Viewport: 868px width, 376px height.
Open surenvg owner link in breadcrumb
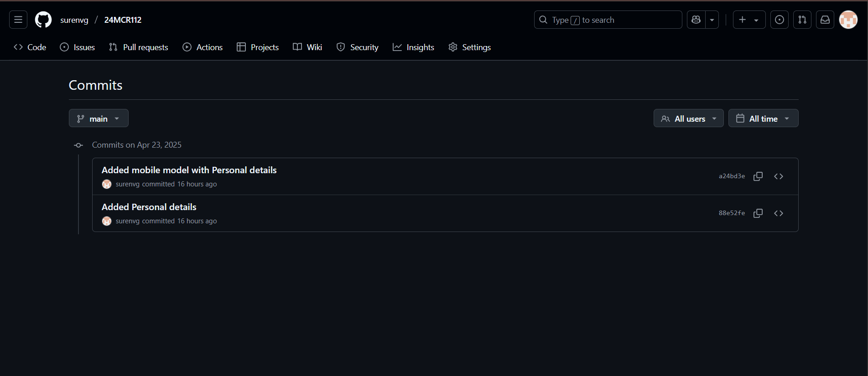tap(74, 20)
